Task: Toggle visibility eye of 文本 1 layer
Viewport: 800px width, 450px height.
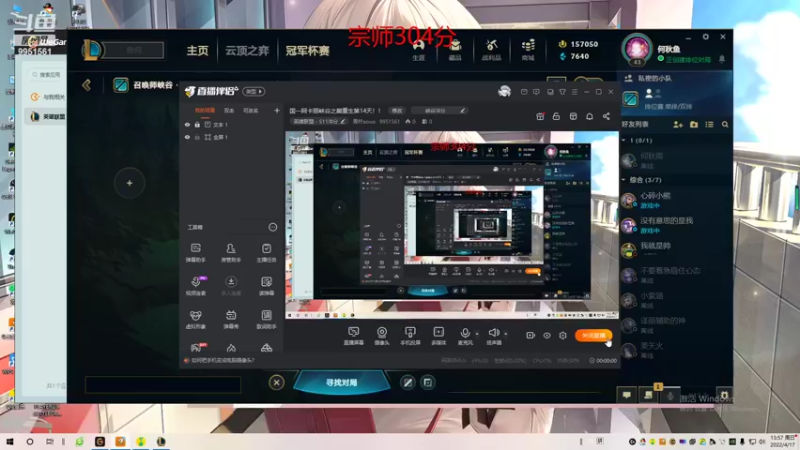Action: (187, 124)
